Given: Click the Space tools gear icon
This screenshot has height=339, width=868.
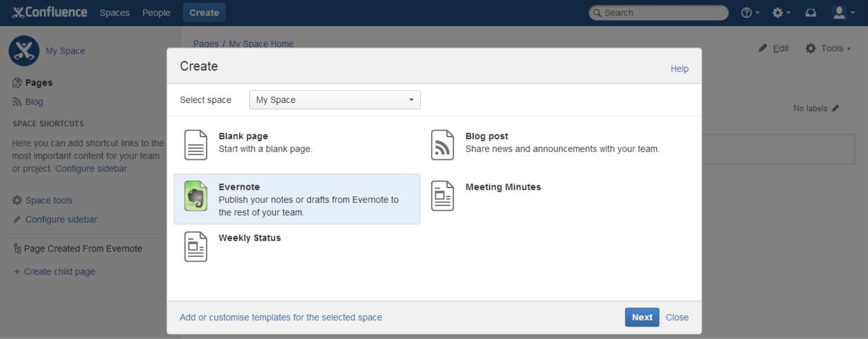Looking at the screenshot, I should click(17, 200).
